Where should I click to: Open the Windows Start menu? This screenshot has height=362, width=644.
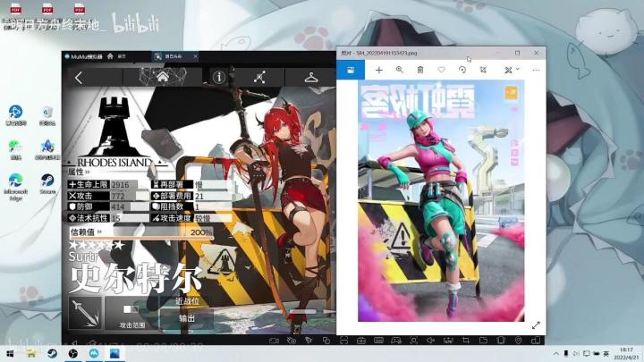(x=10, y=353)
